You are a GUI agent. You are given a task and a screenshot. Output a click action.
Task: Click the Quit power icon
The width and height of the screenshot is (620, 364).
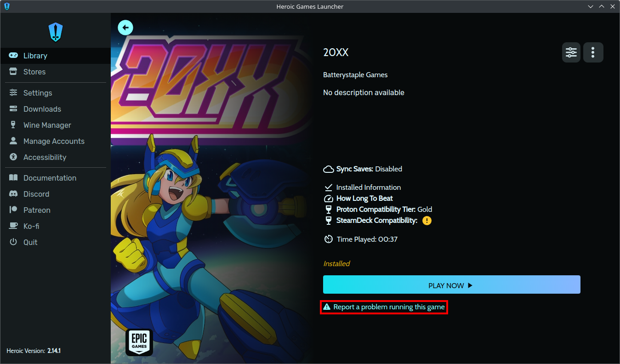pyautogui.click(x=13, y=242)
